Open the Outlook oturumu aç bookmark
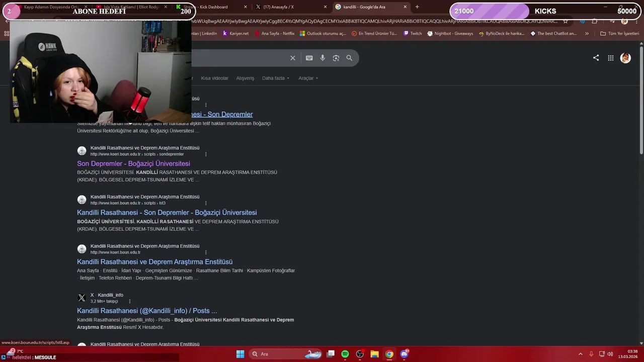The width and height of the screenshot is (644, 362). point(323,34)
